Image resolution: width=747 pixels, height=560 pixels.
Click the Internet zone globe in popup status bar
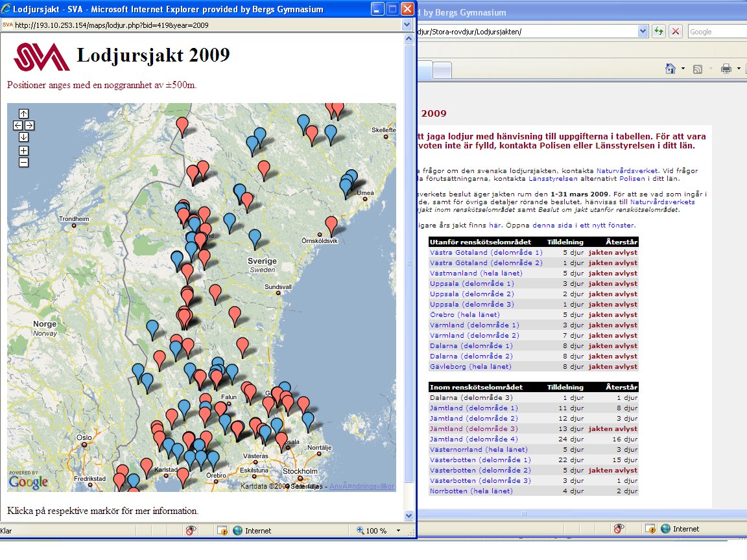pyautogui.click(x=237, y=530)
